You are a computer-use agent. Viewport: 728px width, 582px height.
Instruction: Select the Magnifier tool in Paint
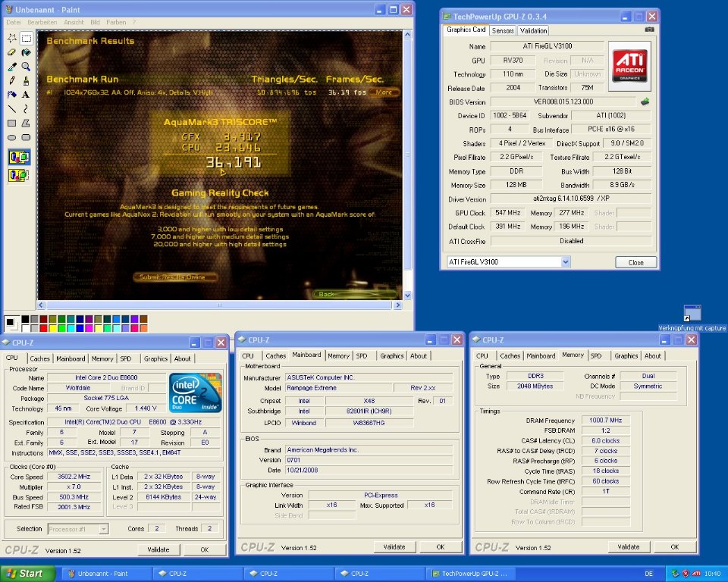[x=26, y=67]
